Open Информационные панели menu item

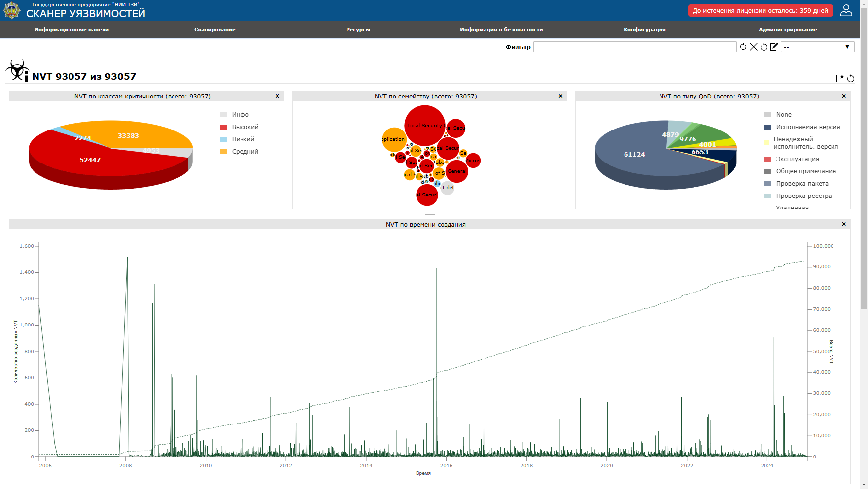point(71,30)
